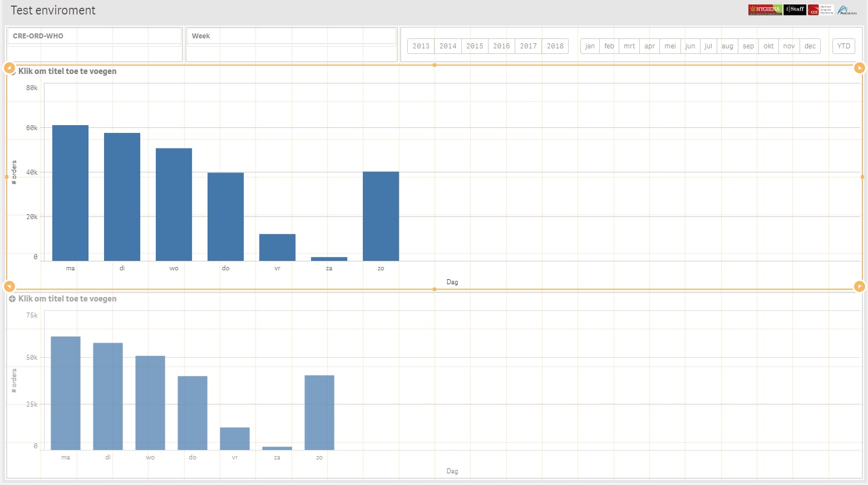This screenshot has height=485, width=868.
Task: Filter on month nov
Action: pos(789,46)
